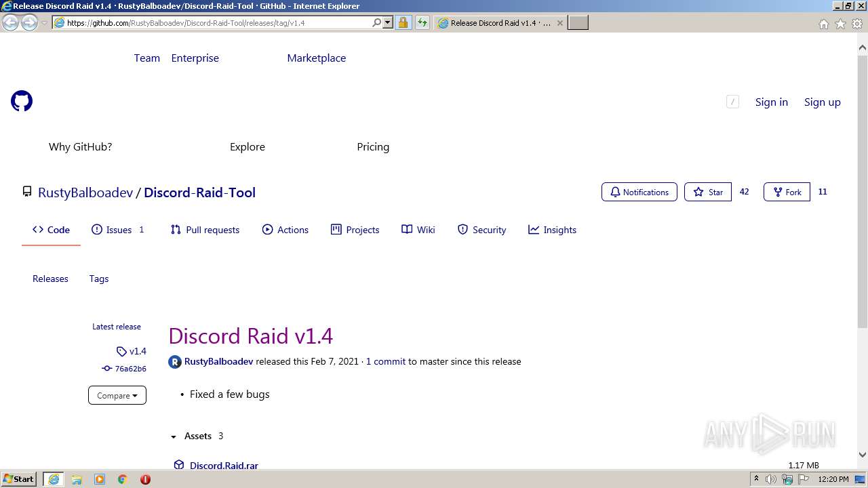This screenshot has width=868, height=488.
Task: Open the IE Tools gear icon
Action: coord(857,24)
